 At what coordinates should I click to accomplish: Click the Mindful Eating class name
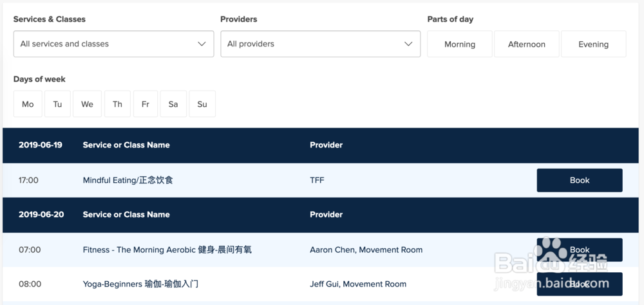pos(128,180)
